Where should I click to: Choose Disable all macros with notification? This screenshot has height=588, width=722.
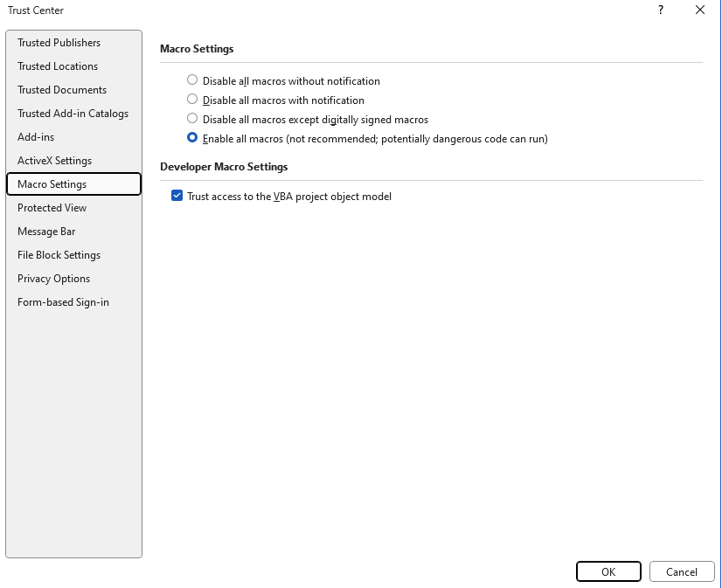coord(192,100)
